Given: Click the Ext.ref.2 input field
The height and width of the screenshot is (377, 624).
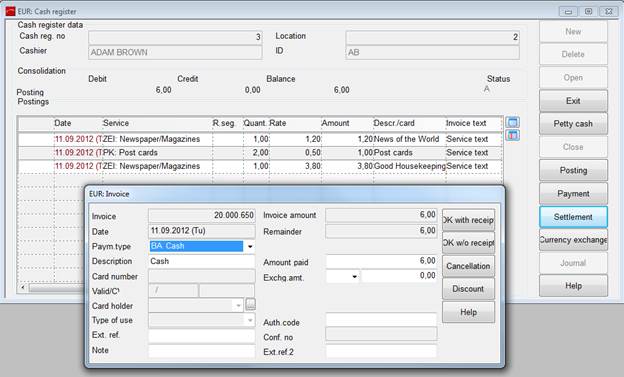Looking at the screenshot, I should 382,351.
